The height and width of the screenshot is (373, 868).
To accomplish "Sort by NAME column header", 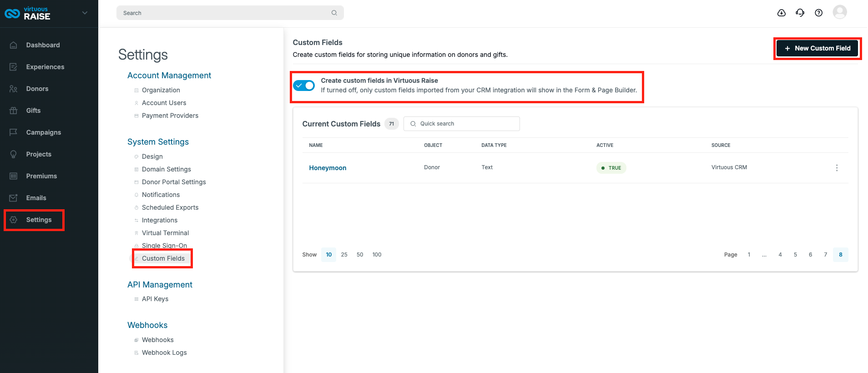I will click(316, 145).
